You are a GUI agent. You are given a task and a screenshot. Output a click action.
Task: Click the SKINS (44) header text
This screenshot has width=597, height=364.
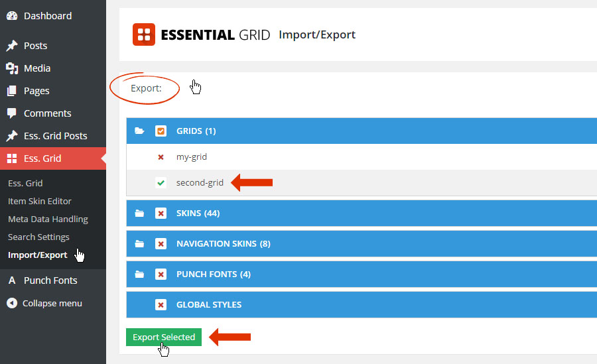tap(198, 213)
